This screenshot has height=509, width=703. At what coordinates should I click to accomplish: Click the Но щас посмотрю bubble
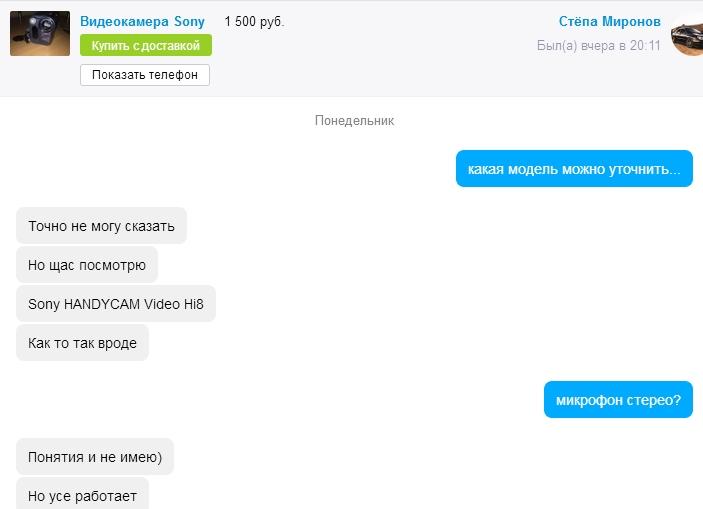pos(87,265)
